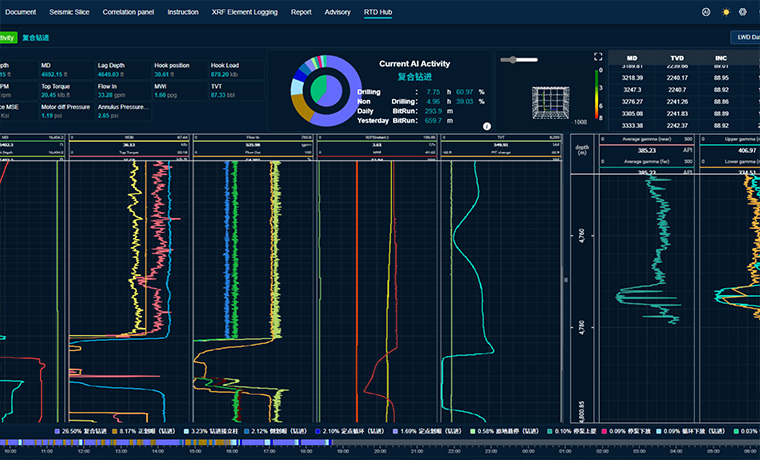The width and height of the screenshot is (760, 460).
Task: Click the green Activity badge button
Action: pos(8,37)
